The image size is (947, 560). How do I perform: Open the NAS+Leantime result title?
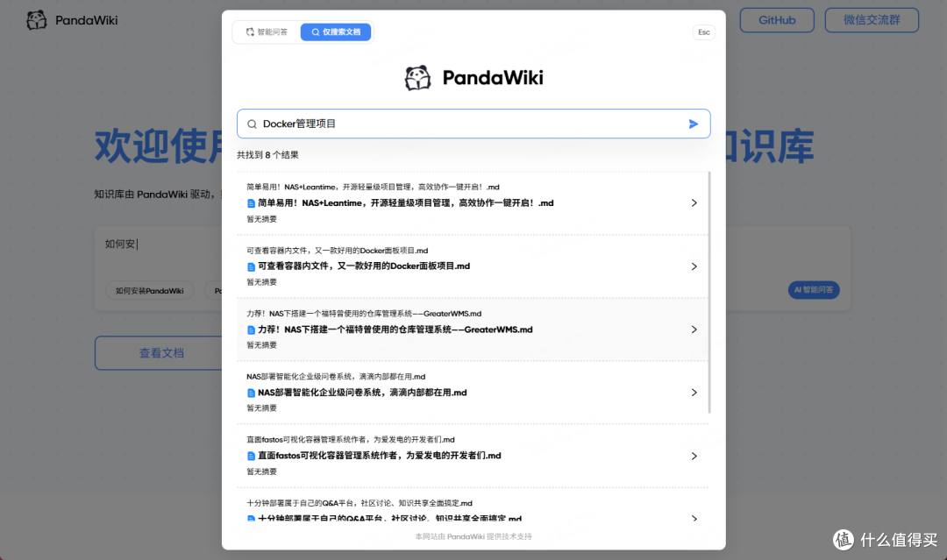click(405, 203)
